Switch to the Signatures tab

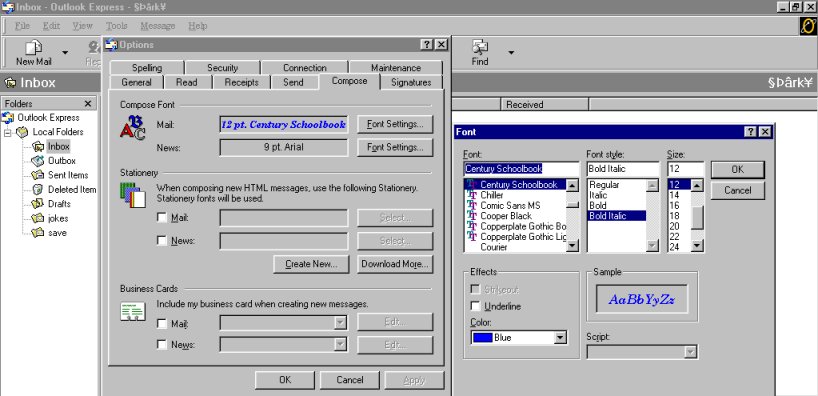[411, 82]
